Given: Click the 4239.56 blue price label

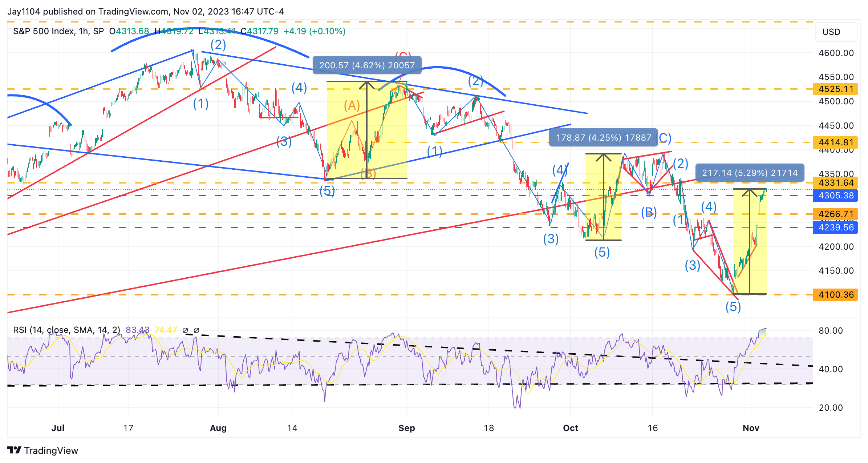Looking at the screenshot, I should pos(835,228).
